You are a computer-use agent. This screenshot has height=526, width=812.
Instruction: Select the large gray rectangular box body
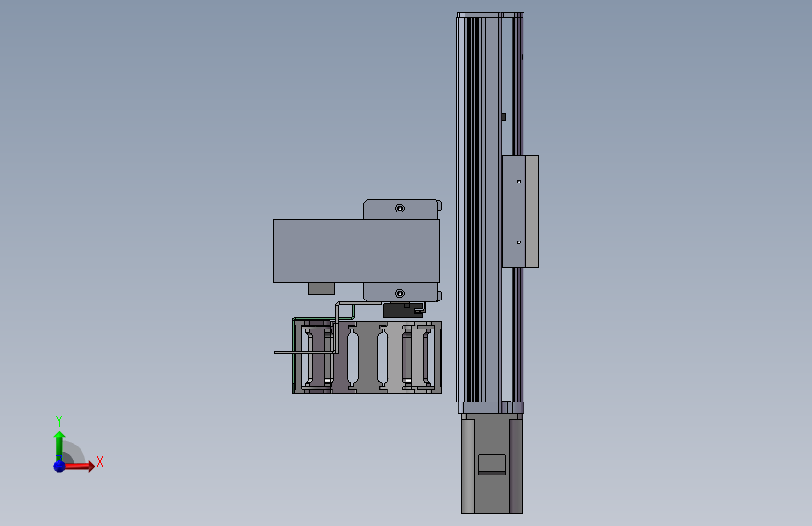pos(356,251)
